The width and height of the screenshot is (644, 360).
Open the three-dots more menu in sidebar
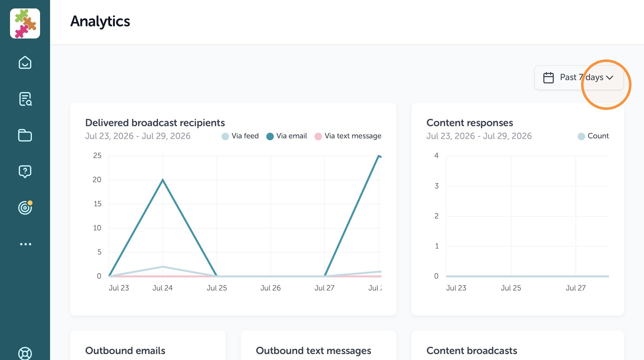25,244
